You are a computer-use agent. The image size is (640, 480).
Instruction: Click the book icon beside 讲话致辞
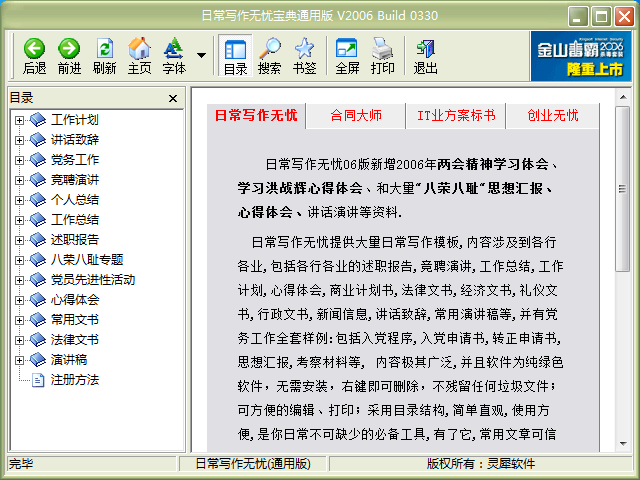point(38,140)
